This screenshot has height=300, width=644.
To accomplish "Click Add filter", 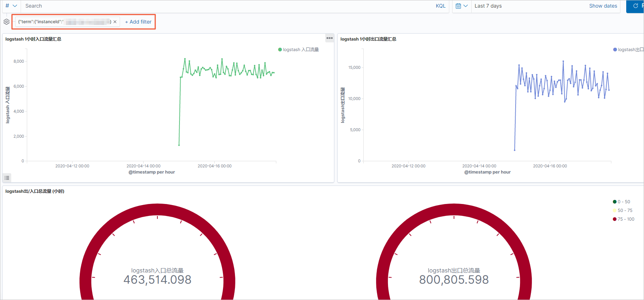I will tap(138, 22).
